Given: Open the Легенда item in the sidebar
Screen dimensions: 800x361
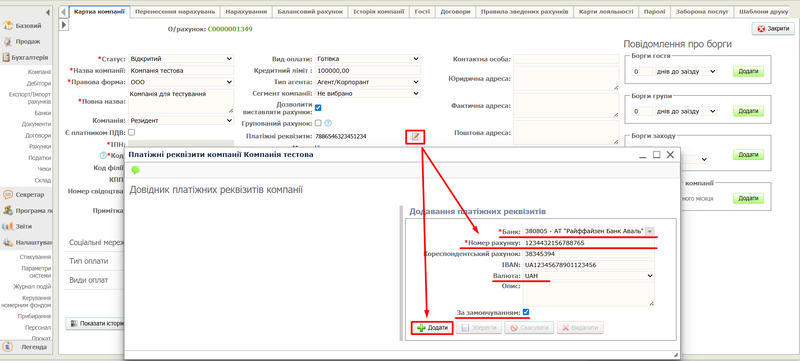Looking at the screenshot, I should click(x=27, y=347).
